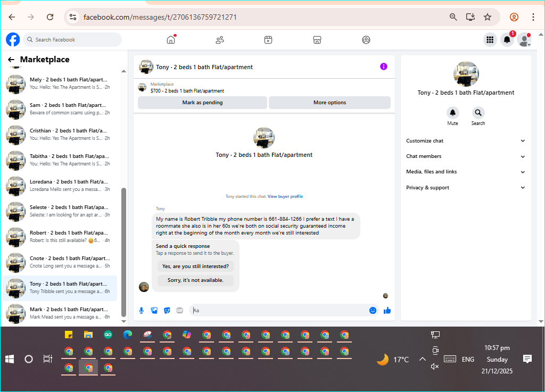Click the browser reload icon
The image size is (545, 392).
[50, 17]
